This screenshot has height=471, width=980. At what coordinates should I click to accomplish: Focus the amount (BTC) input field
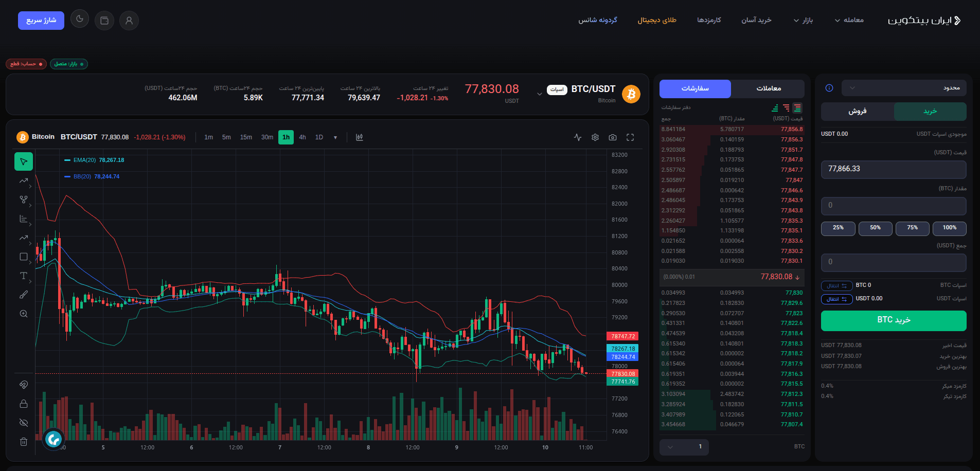pos(894,206)
